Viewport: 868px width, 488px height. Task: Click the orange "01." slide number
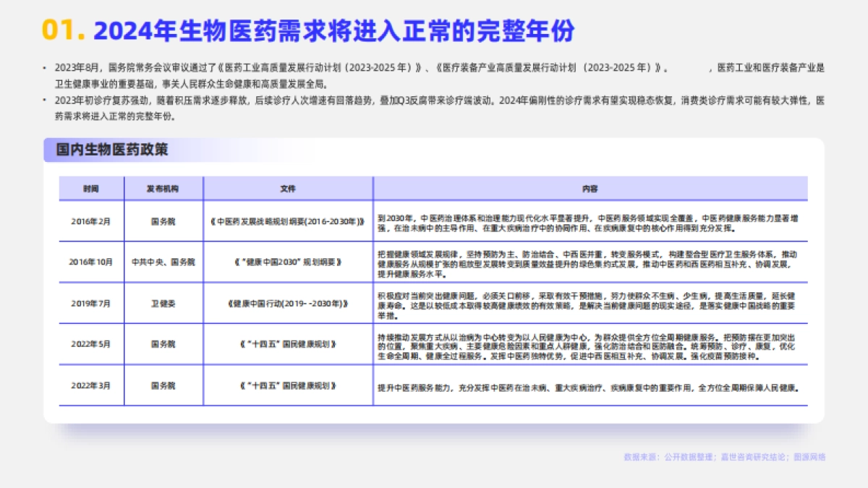[64, 30]
